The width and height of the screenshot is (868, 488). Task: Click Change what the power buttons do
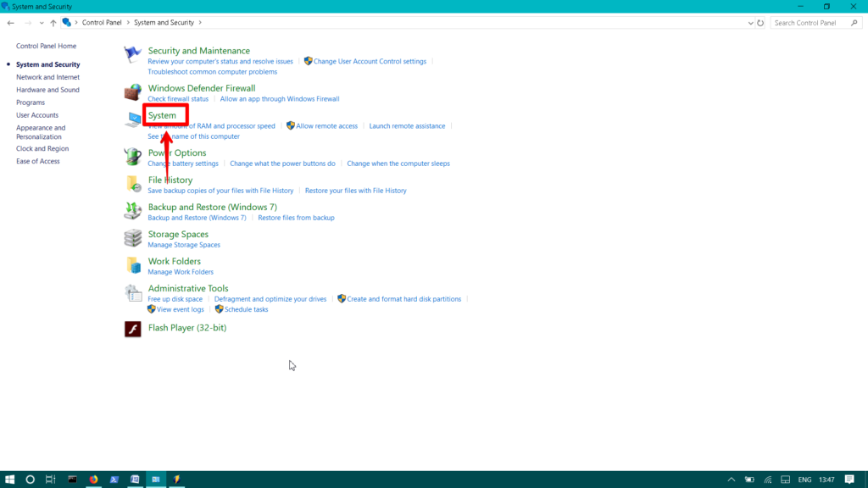pos(282,164)
